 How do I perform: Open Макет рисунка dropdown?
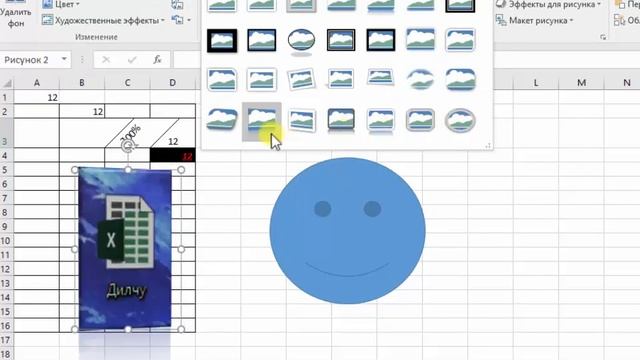click(535, 20)
